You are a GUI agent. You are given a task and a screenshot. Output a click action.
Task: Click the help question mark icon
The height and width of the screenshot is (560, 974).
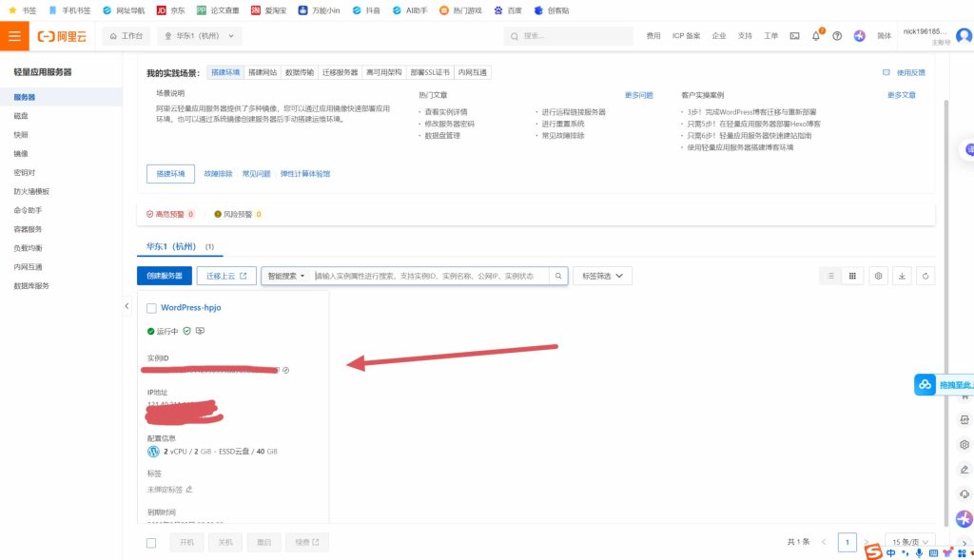click(x=837, y=36)
